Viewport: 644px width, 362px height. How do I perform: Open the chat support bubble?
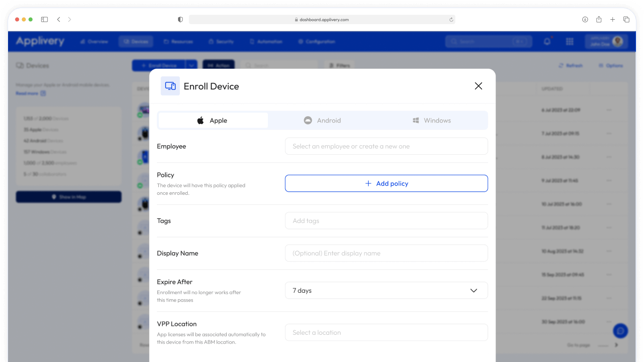coord(620,331)
